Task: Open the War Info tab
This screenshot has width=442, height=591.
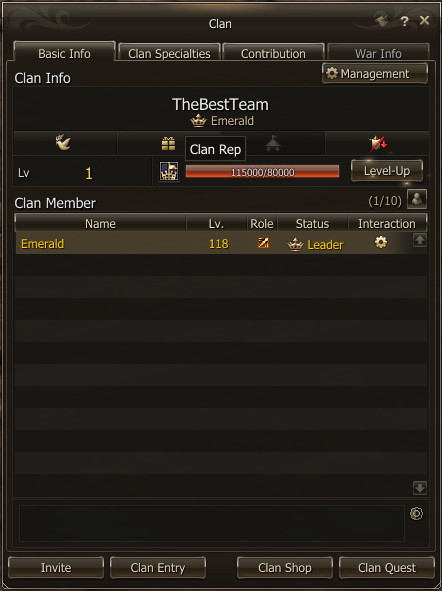Action: 378,52
